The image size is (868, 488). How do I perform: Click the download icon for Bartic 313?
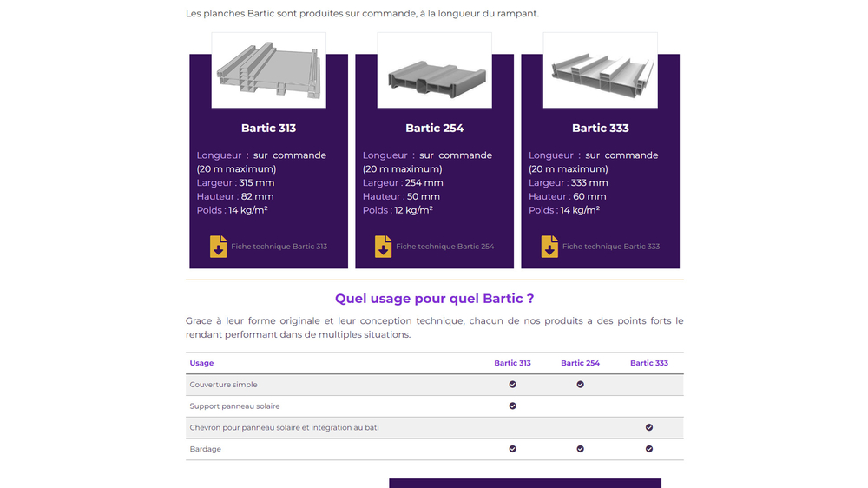(x=218, y=247)
